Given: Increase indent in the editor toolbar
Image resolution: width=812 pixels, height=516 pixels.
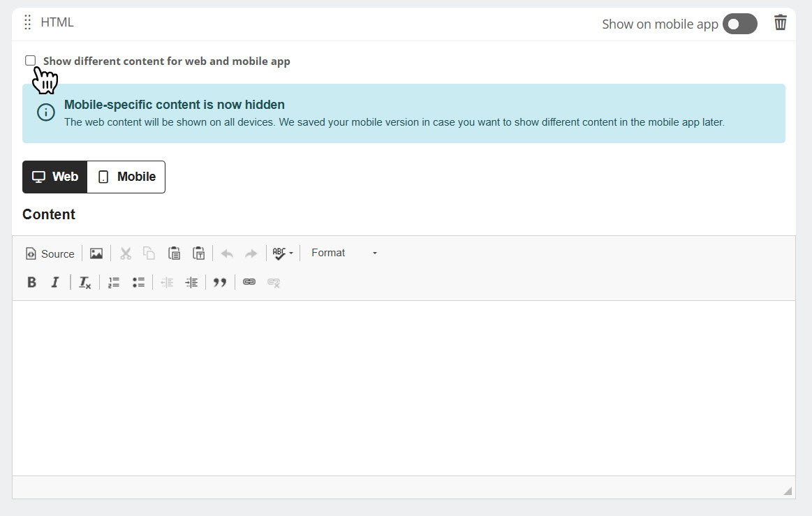Looking at the screenshot, I should pos(191,282).
